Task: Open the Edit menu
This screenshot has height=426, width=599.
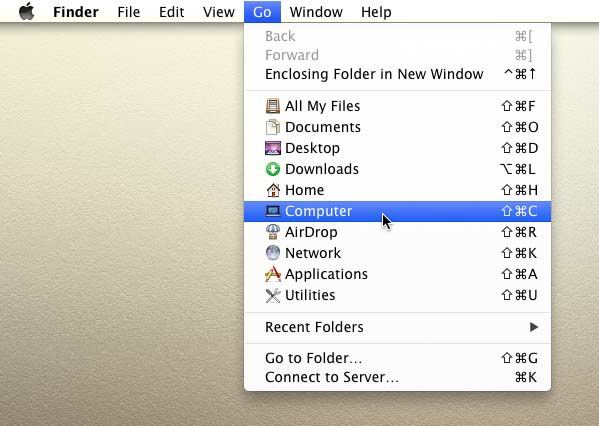Action: pyautogui.click(x=172, y=12)
